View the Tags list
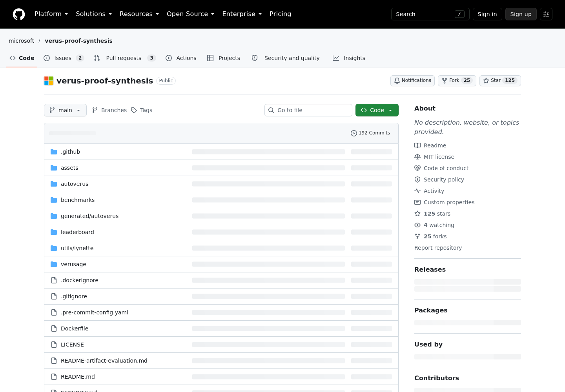The height and width of the screenshot is (392, 565). [142, 110]
